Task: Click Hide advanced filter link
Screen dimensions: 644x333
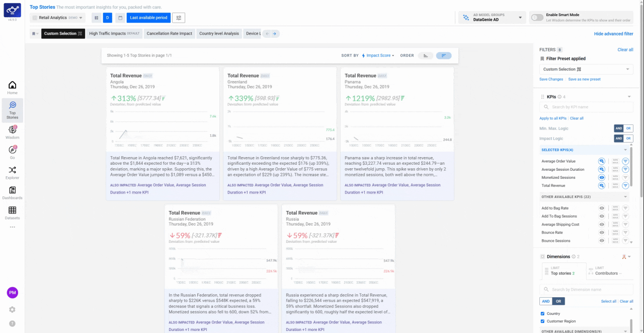Action: (x=613, y=34)
